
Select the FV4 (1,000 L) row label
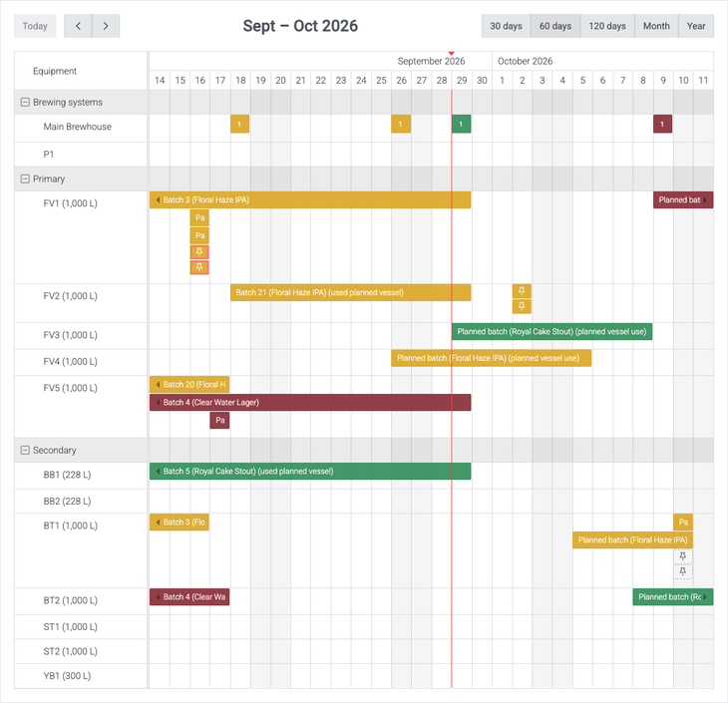[x=71, y=362]
